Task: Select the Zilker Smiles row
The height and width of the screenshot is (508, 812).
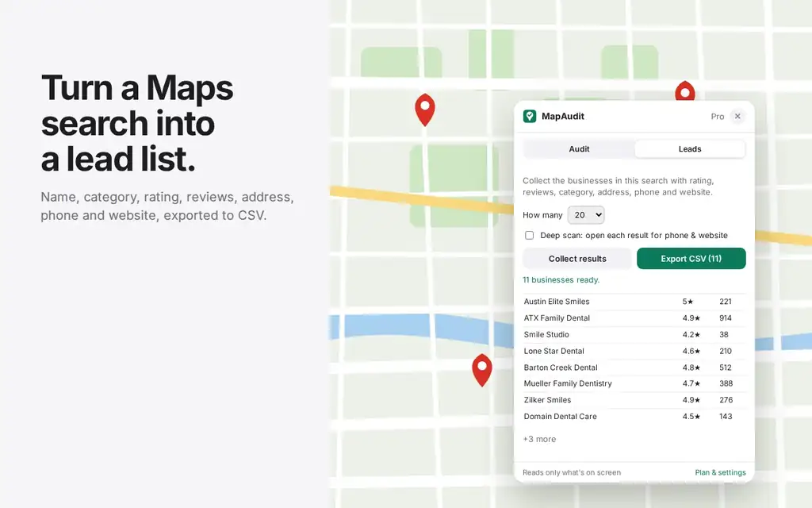Action: [x=634, y=400]
